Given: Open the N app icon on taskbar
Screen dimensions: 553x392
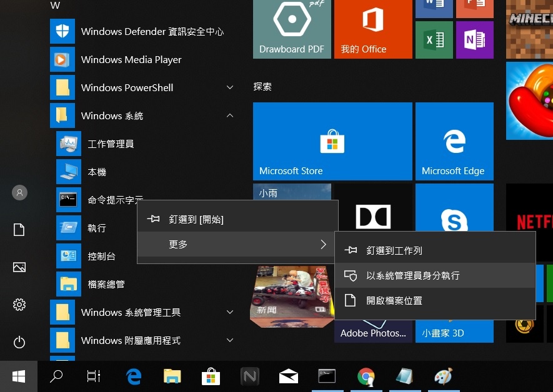Looking at the screenshot, I should (250, 376).
